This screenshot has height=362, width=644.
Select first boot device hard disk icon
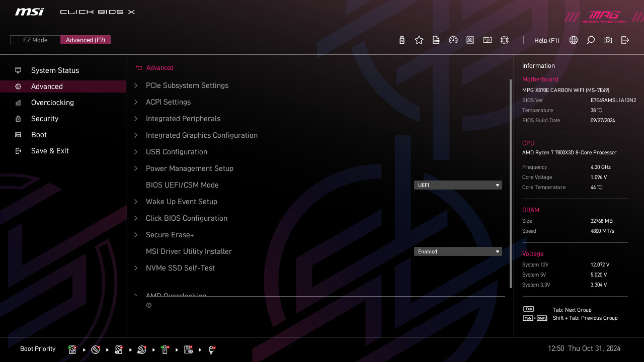pyautogui.click(x=72, y=349)
